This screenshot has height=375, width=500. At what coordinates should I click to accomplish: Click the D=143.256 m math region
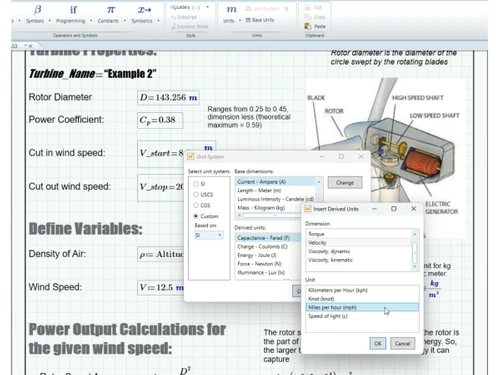[x=168, y=98]
